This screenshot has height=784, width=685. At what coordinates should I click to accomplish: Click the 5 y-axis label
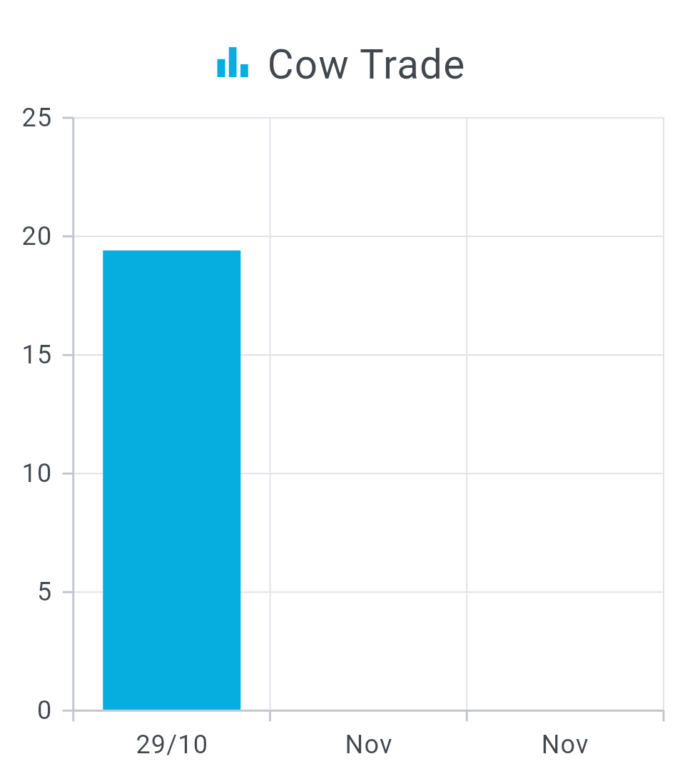click(x=44, y=592)
